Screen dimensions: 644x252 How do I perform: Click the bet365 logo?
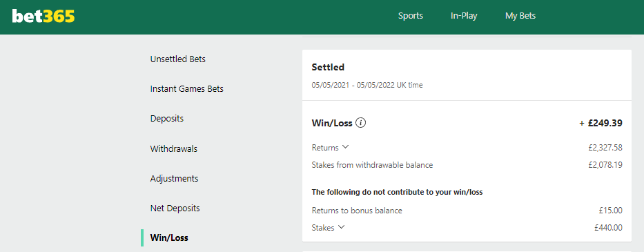point(43,16)
